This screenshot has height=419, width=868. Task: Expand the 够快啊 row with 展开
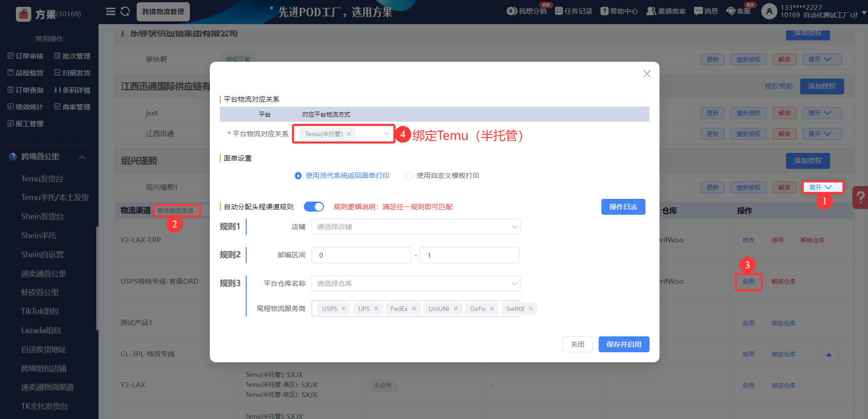[822, 59]
